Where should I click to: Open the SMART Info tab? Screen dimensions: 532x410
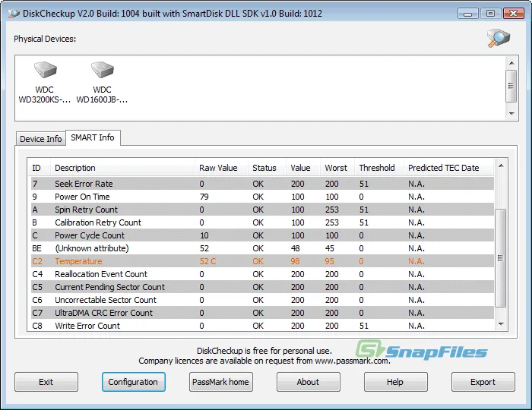[x=93, y=137]
